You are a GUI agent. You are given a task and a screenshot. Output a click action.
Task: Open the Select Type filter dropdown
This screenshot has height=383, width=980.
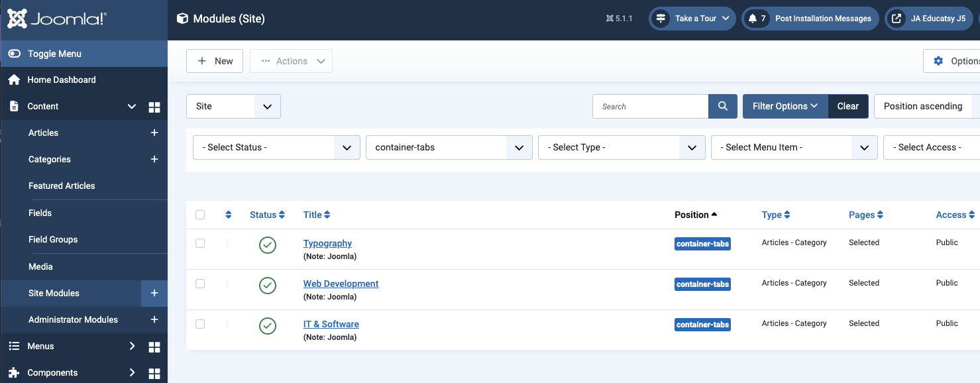point(622,147)
